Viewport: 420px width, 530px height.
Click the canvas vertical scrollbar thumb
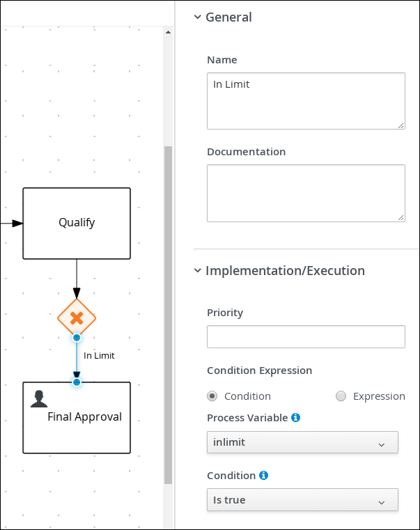coord(167,313)
